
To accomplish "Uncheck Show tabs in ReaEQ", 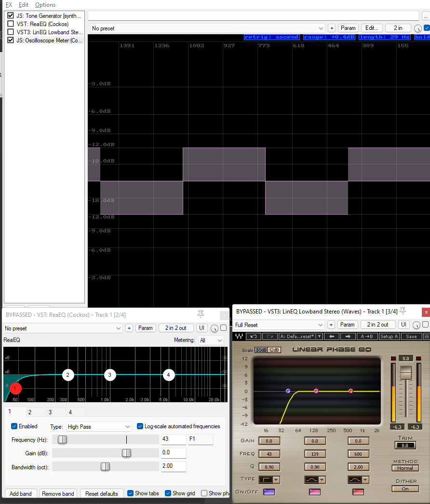I will tap(131, 493).
